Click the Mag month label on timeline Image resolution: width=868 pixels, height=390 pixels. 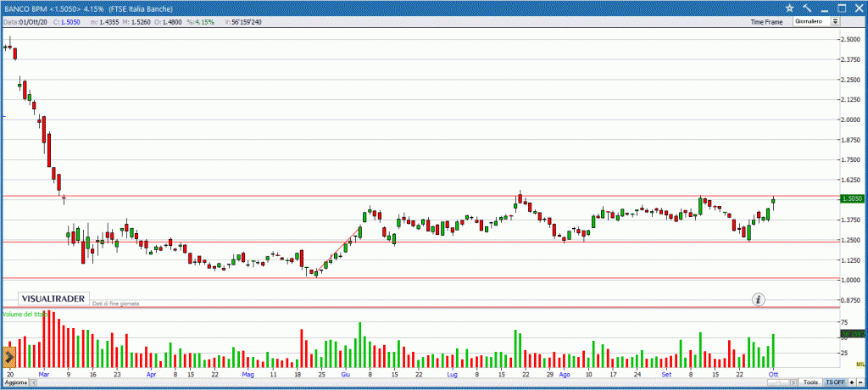tap(248, 375)
